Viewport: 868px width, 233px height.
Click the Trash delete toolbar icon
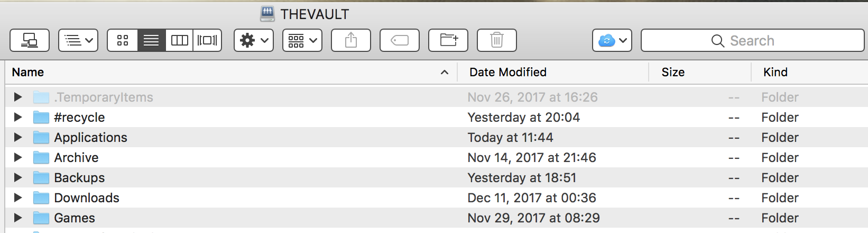pyautogui.click(x=497, y=40)
